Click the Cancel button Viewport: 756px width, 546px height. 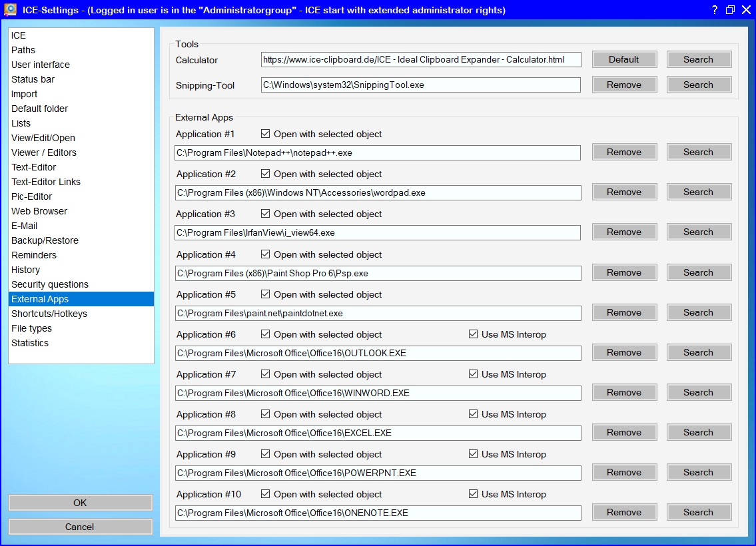[80, 527]
